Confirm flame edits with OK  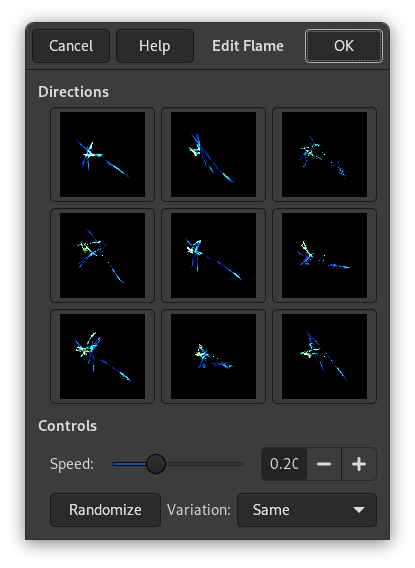(x=344, y=46)
